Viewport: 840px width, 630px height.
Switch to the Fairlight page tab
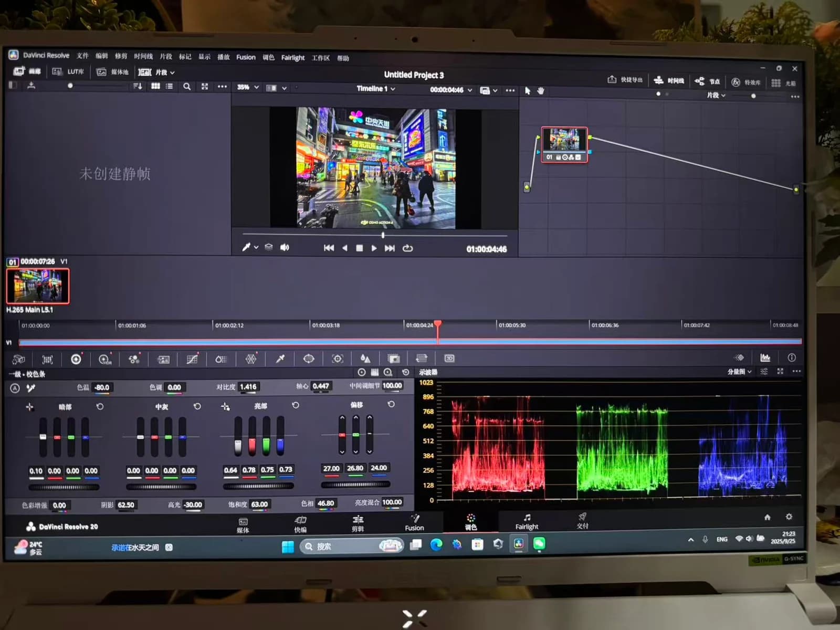click(527, 522)
